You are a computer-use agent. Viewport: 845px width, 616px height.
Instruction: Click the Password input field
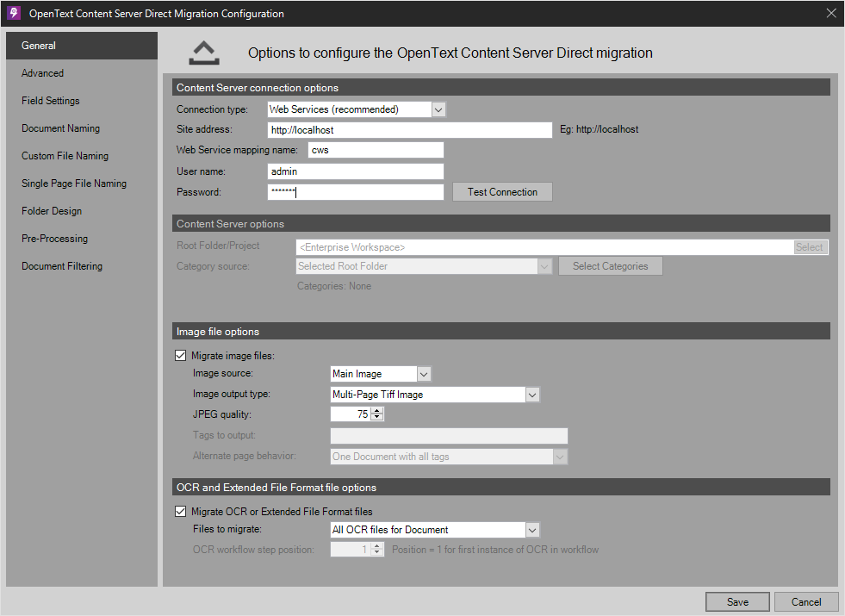tap(356, 192)
